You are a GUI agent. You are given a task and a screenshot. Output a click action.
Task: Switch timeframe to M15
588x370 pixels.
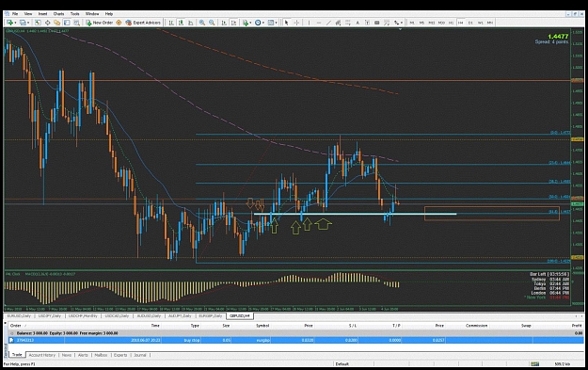pyautogui.click(x=432, y=23)
